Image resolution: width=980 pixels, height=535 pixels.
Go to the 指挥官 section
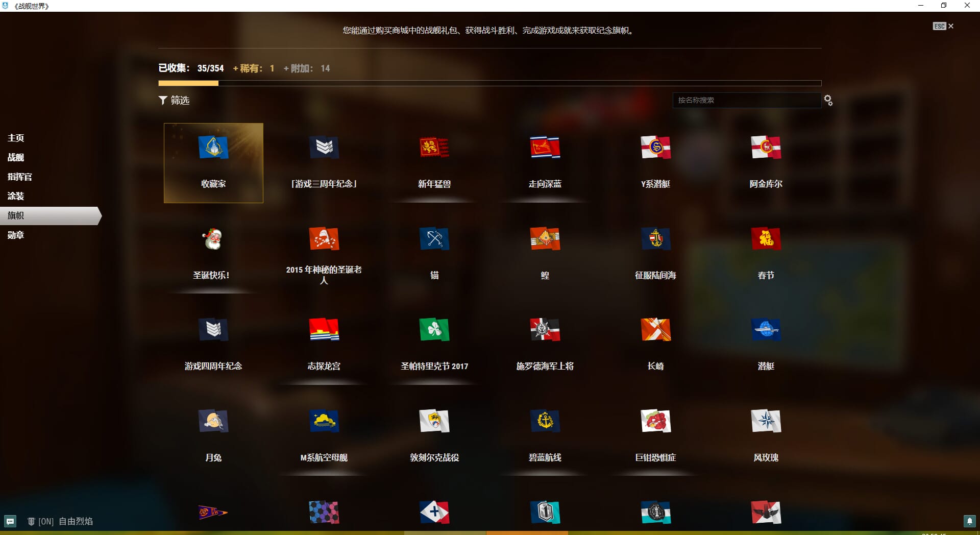click(x=20, y=177)
